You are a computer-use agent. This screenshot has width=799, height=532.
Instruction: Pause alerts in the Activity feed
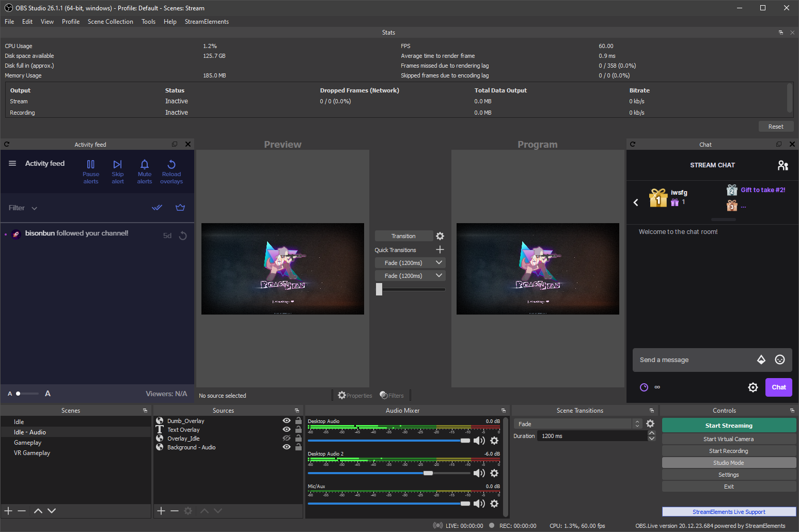91,171
